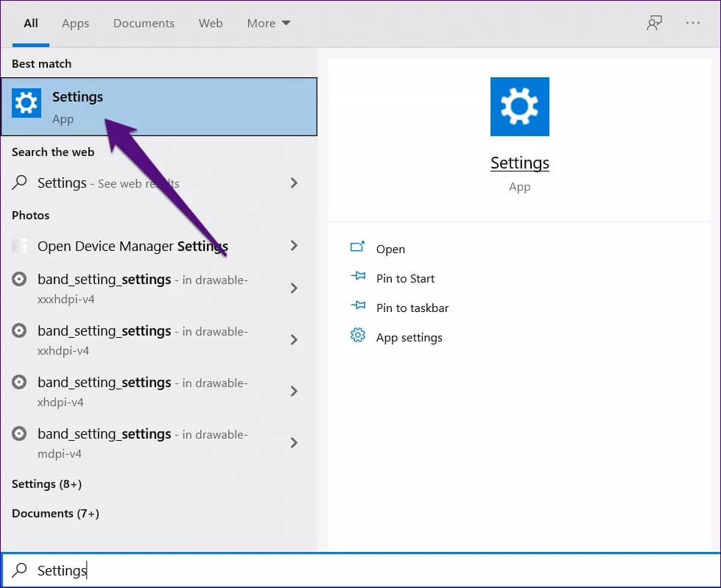Open the More dropdown filter
721x588 pixels.
pyautogui.click(x=269, y=23)
